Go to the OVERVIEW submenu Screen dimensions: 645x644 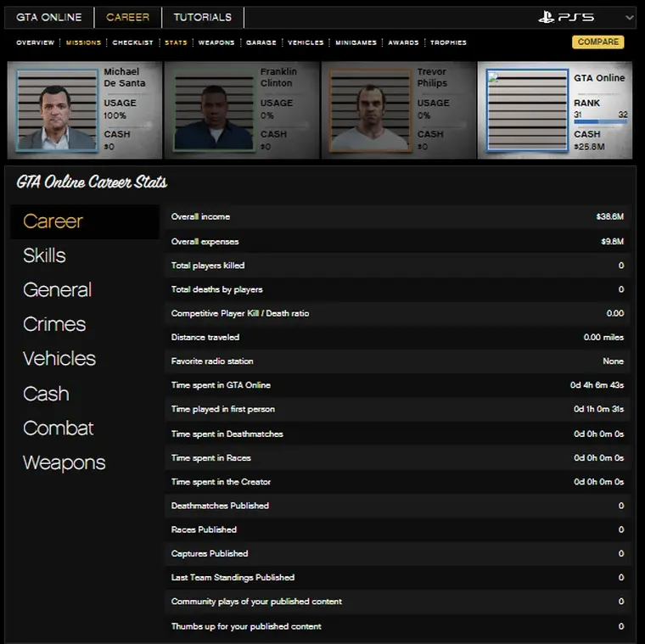pos(36,42)
